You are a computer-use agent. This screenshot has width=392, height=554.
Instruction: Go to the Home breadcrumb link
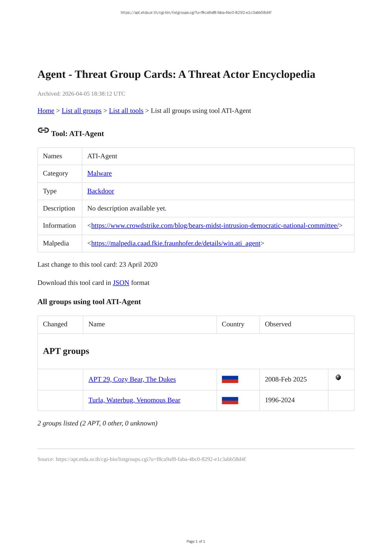click(x=46, y=111)
